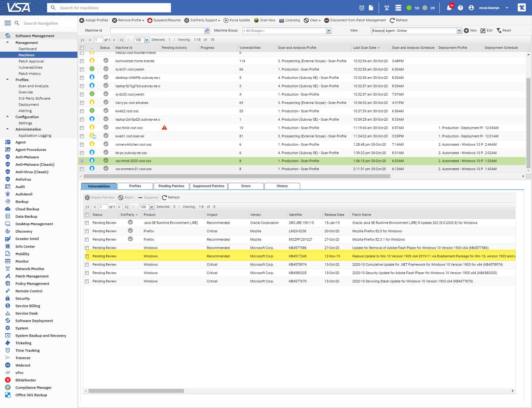The image size is (532, 408).
Task: Click the user account avatar icon
Action: 471,8
